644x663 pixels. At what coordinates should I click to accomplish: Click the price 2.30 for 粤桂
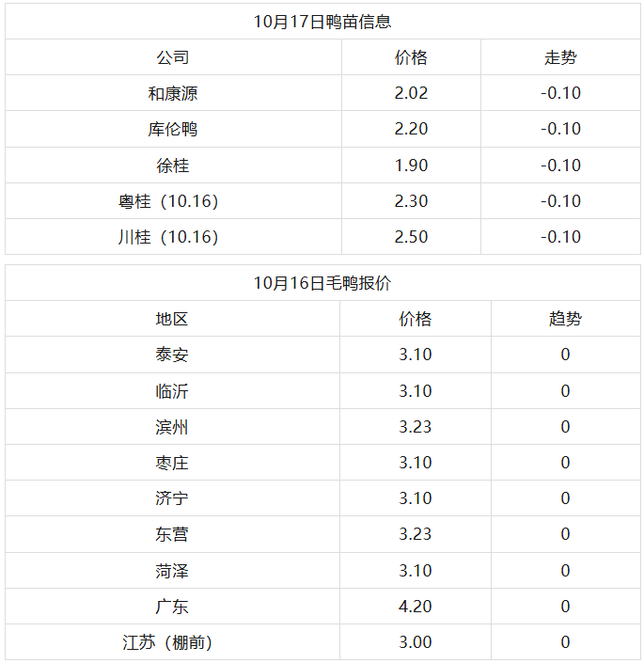pyautogui.click(x=411, y=201)
